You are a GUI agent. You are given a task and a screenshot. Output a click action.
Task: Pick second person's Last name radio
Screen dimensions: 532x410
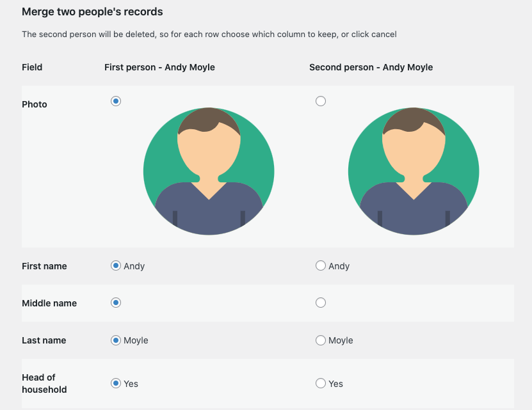click(x=321, y=340)
